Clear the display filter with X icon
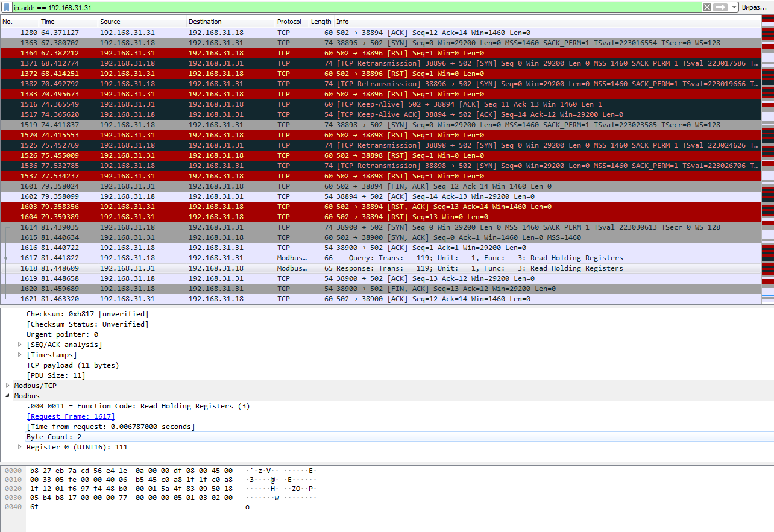Image resolution: width=774 pixels, height=532 pixels. [707, 7]
